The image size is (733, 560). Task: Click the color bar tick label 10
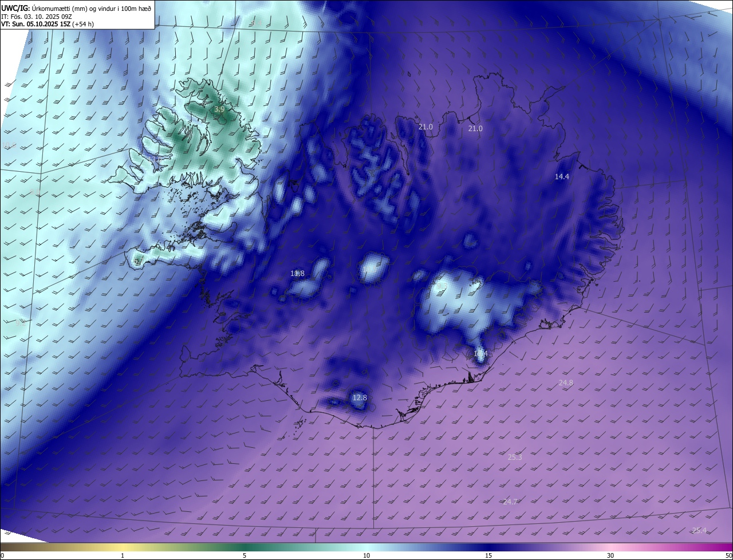click(366, 555)
